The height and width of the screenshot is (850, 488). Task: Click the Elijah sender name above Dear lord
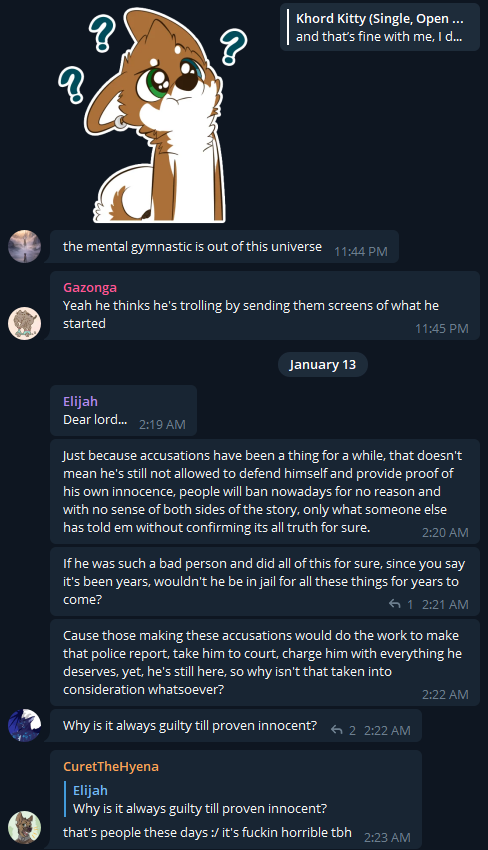(80, 401)
